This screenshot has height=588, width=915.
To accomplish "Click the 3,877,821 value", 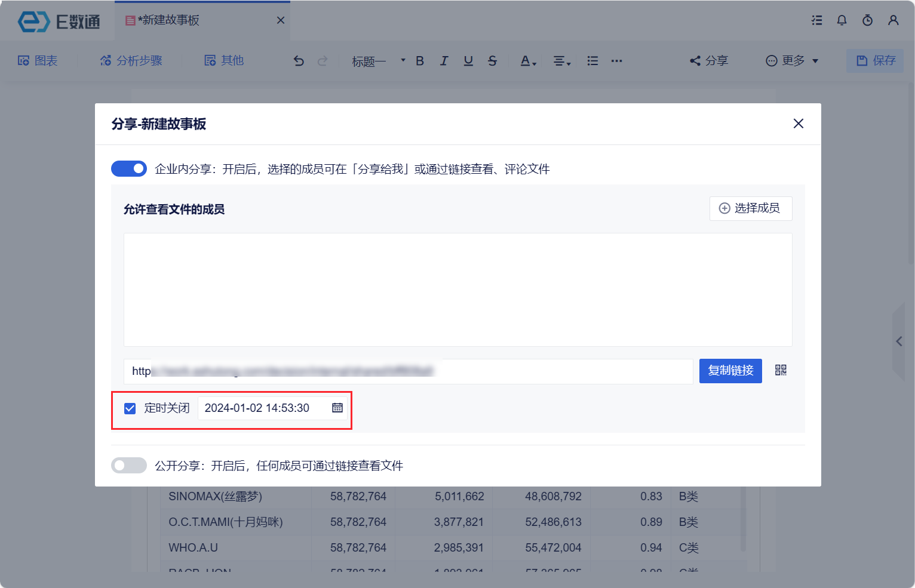I will [x=459, y=522].
